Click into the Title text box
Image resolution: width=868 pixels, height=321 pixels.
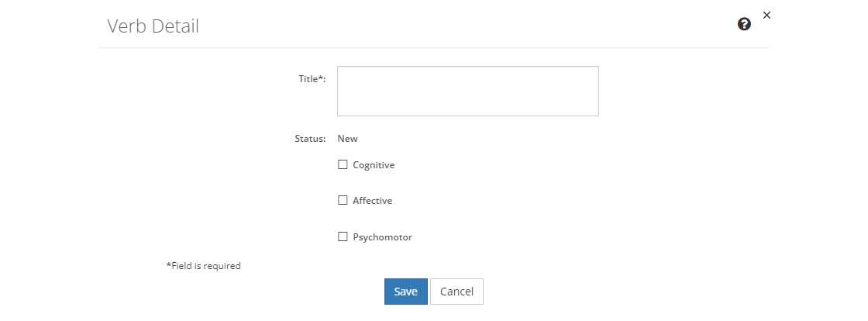click(x=467, y=91)
